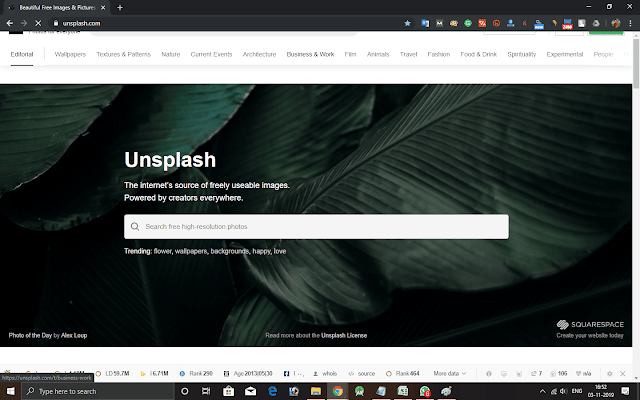
Task: Open the Action Center notifications icon
Action: 625,391
